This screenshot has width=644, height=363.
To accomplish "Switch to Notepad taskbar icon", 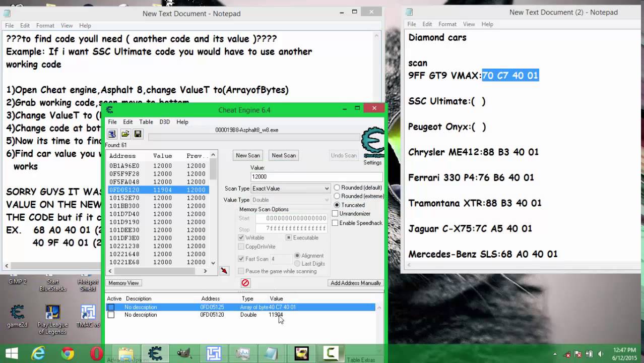I will [272, 353].
